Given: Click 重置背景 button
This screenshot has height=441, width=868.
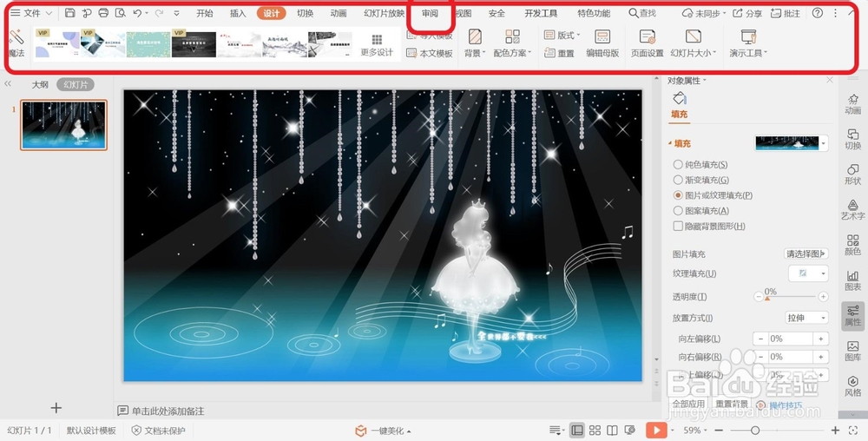Looking at the screenshot, I should pos(732,404).
